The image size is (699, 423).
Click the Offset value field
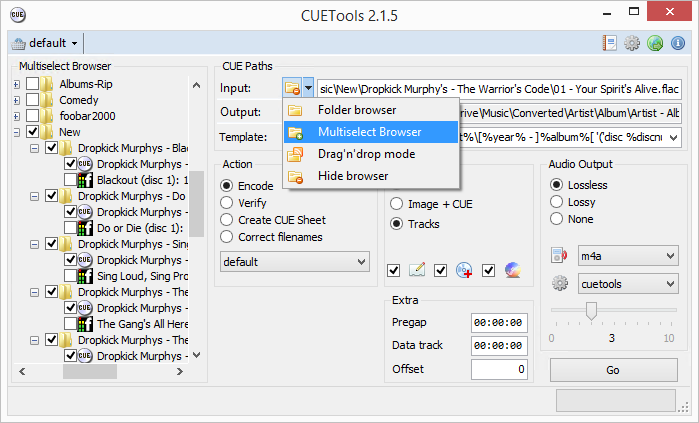(499, 369)
